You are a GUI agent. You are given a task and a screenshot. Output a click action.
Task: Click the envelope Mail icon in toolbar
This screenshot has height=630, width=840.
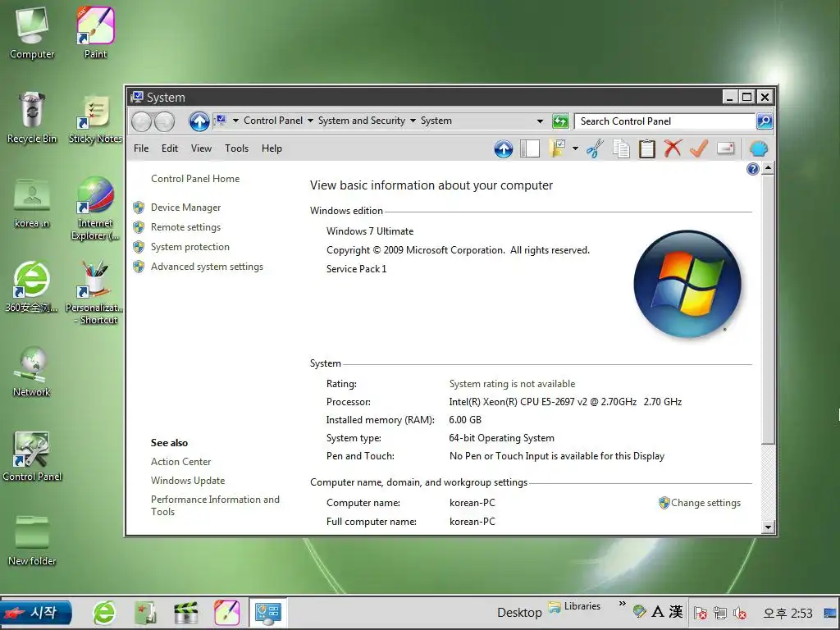pyautogui.click(x=725, y=148)
